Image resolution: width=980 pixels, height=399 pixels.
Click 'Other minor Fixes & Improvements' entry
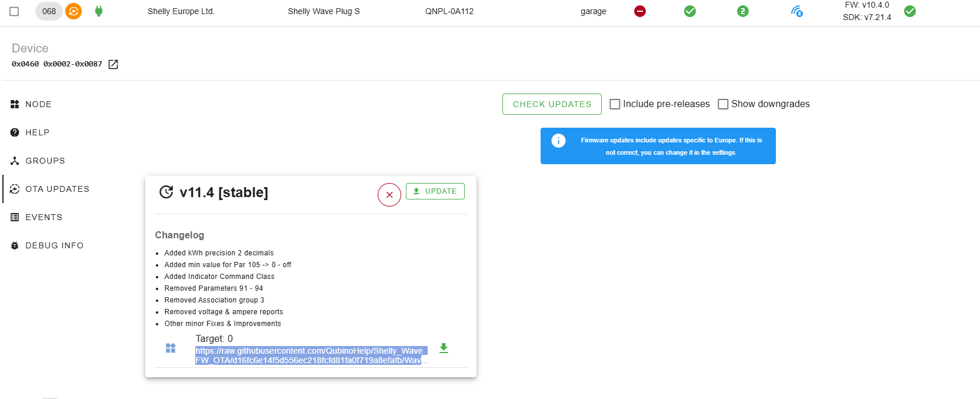click(222, 324)
